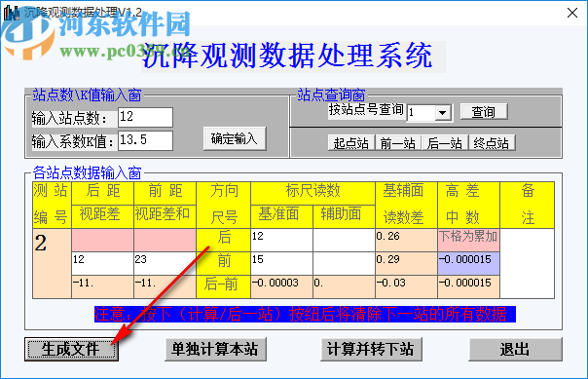Click 后-前 value -0.00003
The width and height of the screenshot is (588, 379).
[281, 286]
